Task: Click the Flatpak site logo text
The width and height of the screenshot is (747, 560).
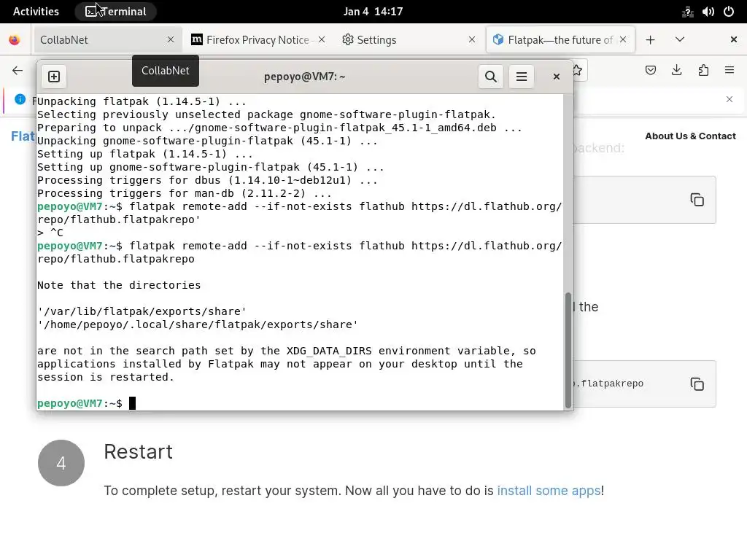Action: 23,136
